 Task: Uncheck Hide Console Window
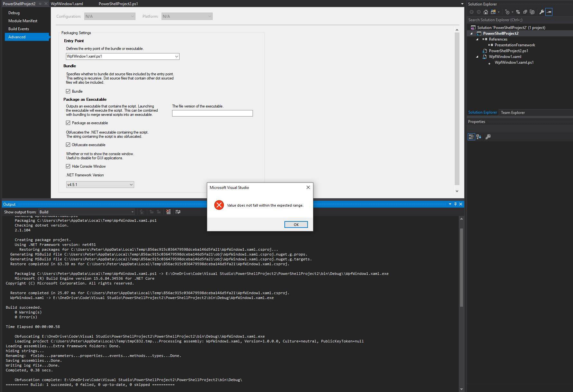click(68, 166)
